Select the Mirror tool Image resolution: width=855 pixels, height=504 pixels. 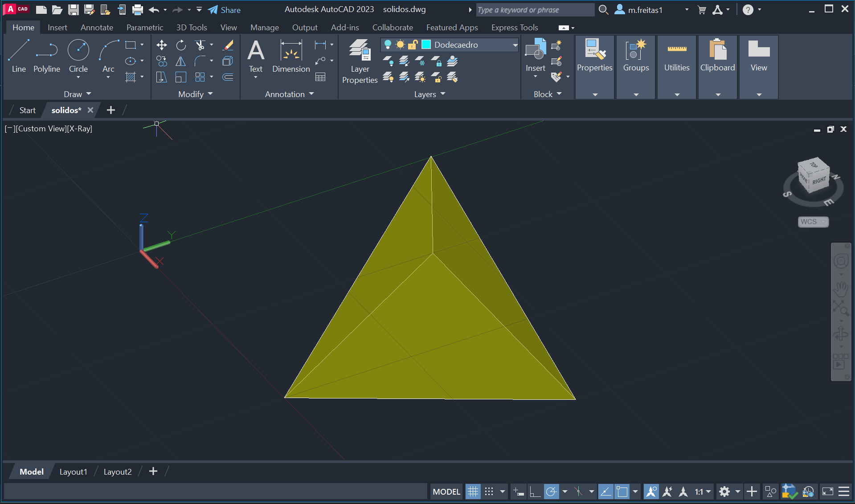pos(181,61)
